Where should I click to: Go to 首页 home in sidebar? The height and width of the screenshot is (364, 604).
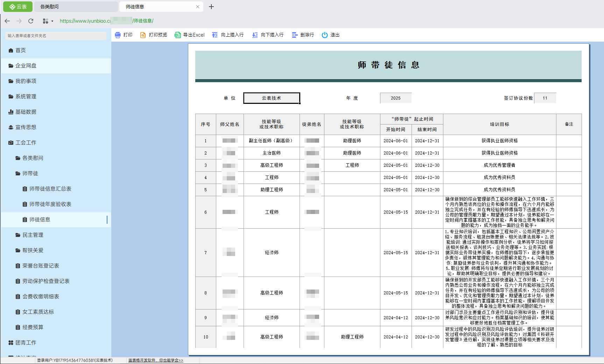[20, 50]
